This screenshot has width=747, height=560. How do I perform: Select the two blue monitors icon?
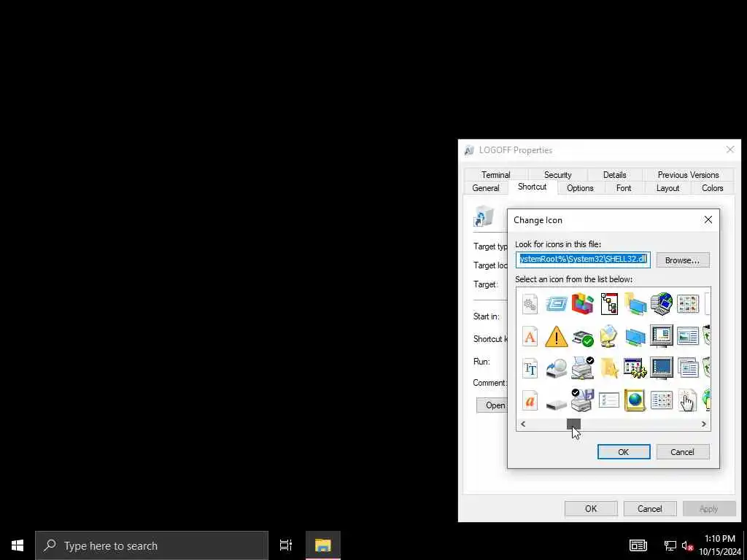click(635, 336)
